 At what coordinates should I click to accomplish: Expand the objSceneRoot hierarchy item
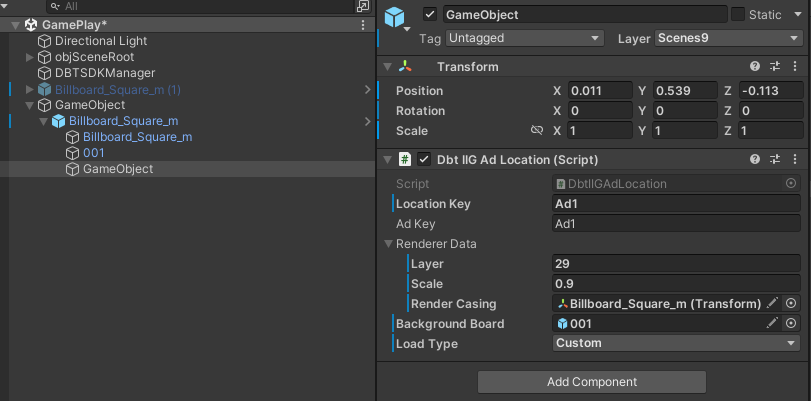coord(30,57)
